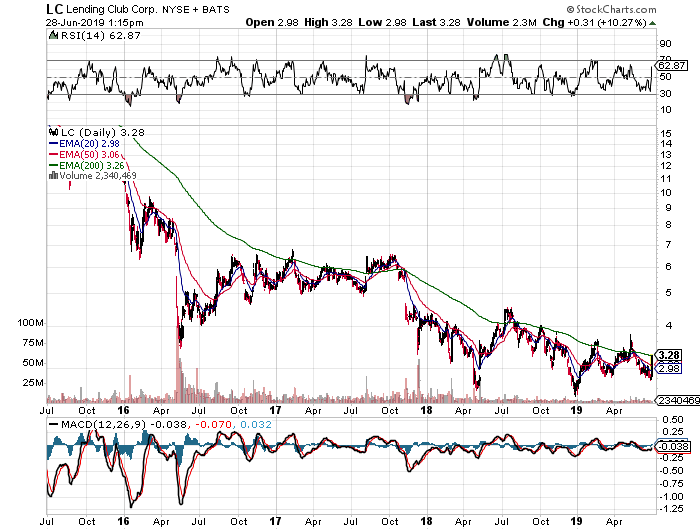Image resolution: width=700 pixels, height=530 pixels.
Task: Click the candlestick icon beside LC (Daily)
Action: click(x=53, y=132)
